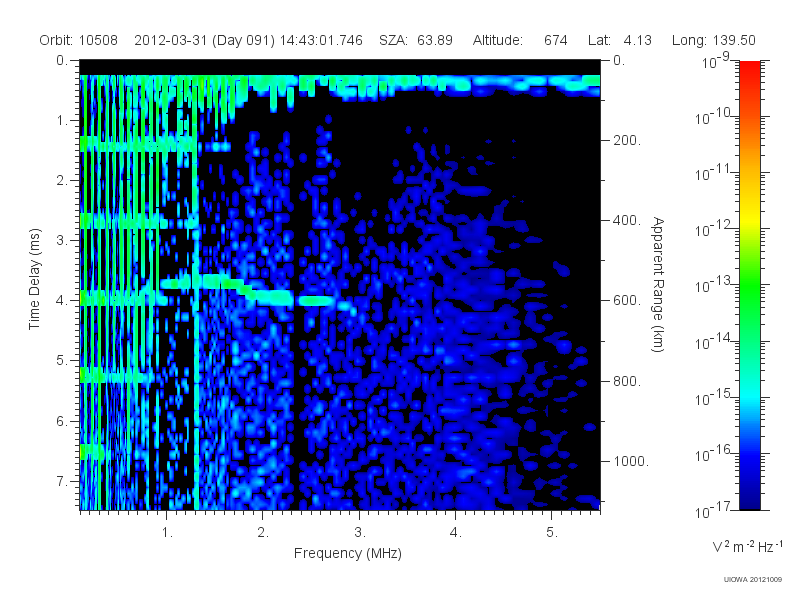
Task: Click the timestamp 14:43:01.746
Action: (321, 40)
